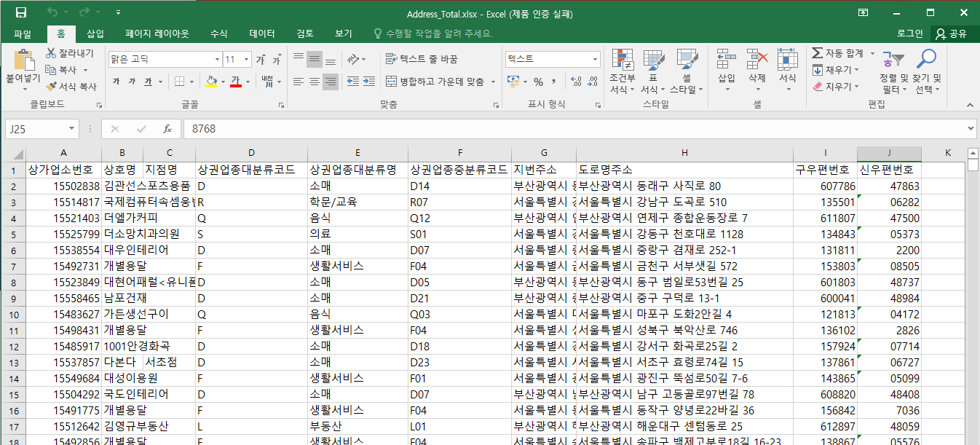Switch to the Data (데이터) tab
980x445 pixels.
[262, 34]
